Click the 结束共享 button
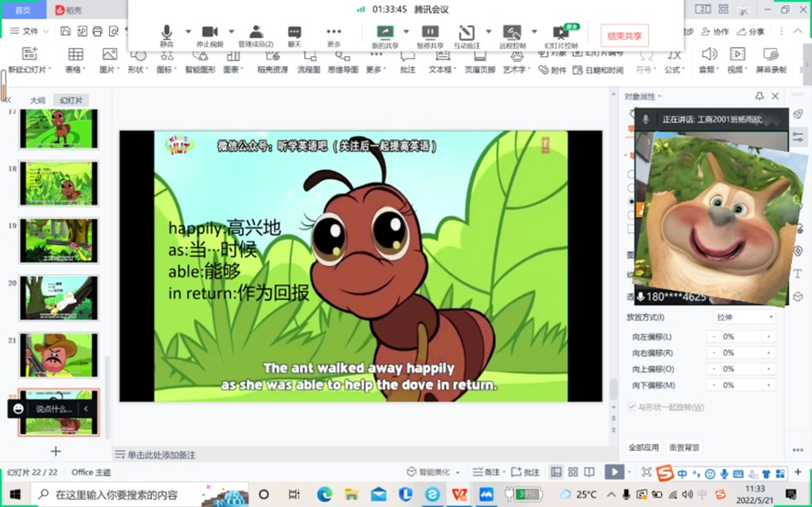812x507 pixels. [x=624, y=36]
